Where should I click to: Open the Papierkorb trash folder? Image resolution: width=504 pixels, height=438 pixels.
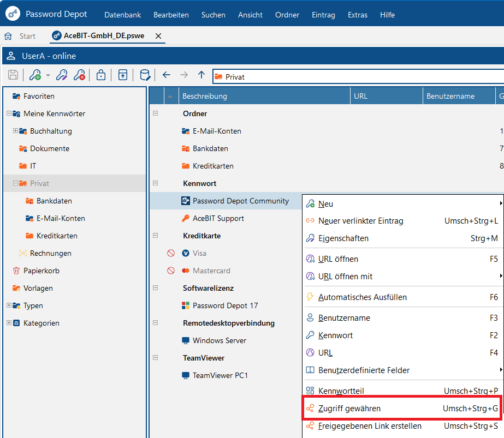coord(41,271)
